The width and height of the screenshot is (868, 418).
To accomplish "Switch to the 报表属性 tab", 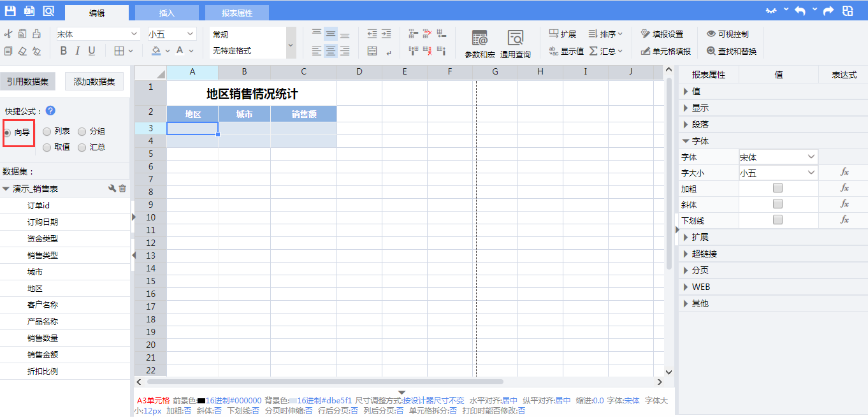I will (236, 13).
